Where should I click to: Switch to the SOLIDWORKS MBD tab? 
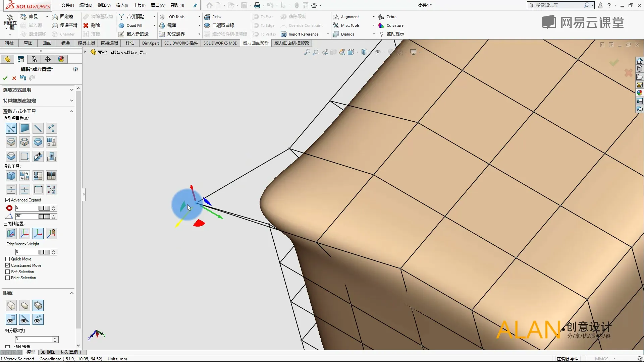[x=220, y=43]
